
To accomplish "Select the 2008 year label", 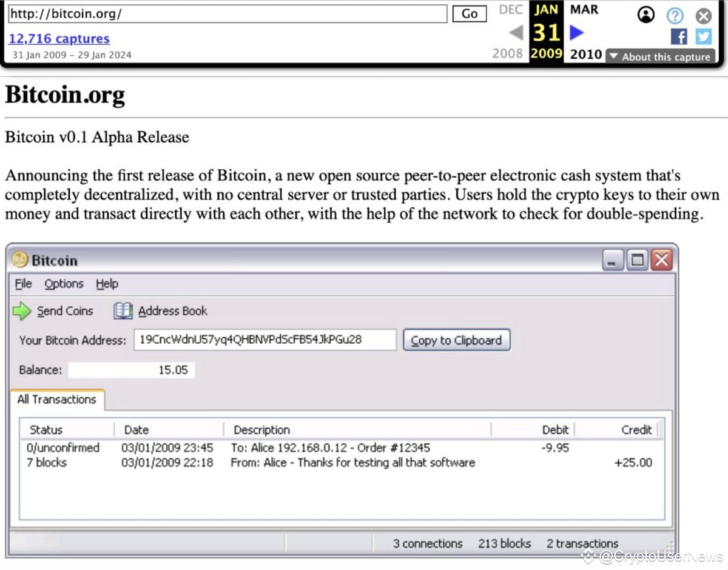I will click(x=508, y=54).
